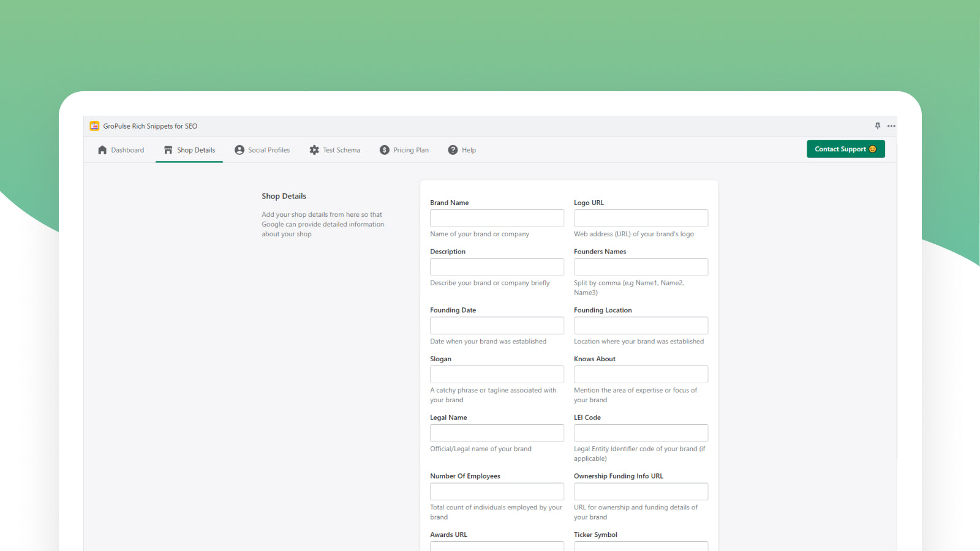Screen dimensions: 980x551
Task: Click the Awards URL label
Action: pyautogui.click(x=448, y=535)
